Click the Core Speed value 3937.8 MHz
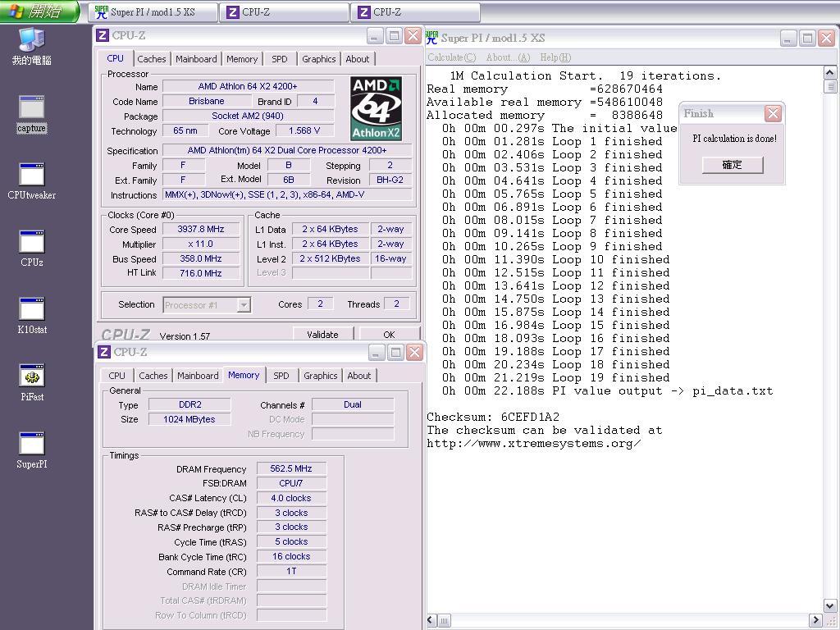Viewport: 840px width, 630px height. point(201,230)
